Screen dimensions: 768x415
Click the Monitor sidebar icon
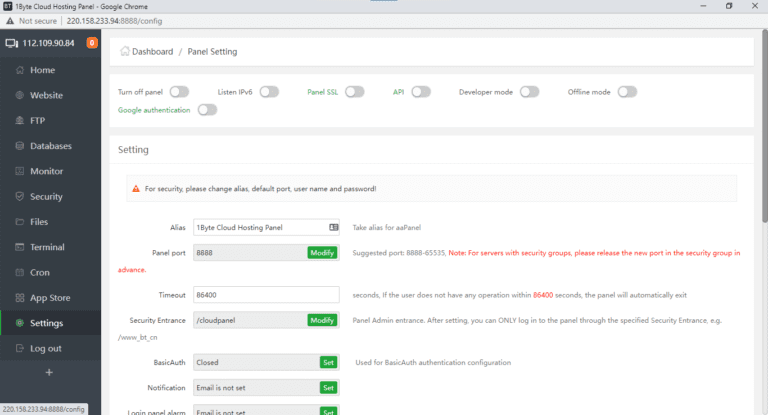pyautogui.click(x=18, y=171)
